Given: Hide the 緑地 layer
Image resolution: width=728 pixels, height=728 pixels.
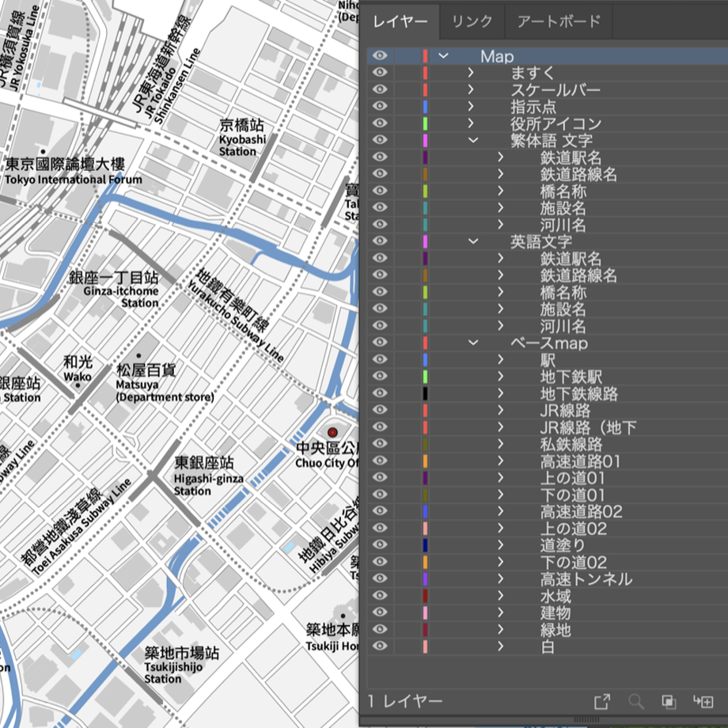Looking at the screenshot, I should click(380, 629).
